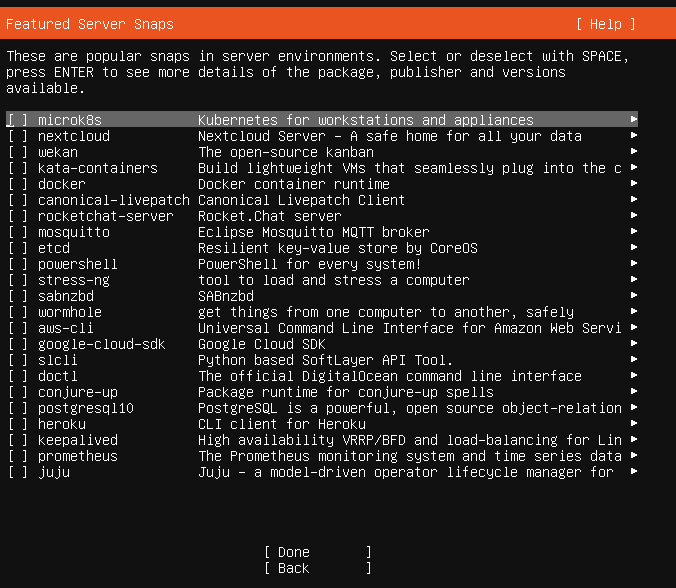Click 'Canonical Livepatch Client' description
Viewport: 676px width, 588px height.
(301, 200)
